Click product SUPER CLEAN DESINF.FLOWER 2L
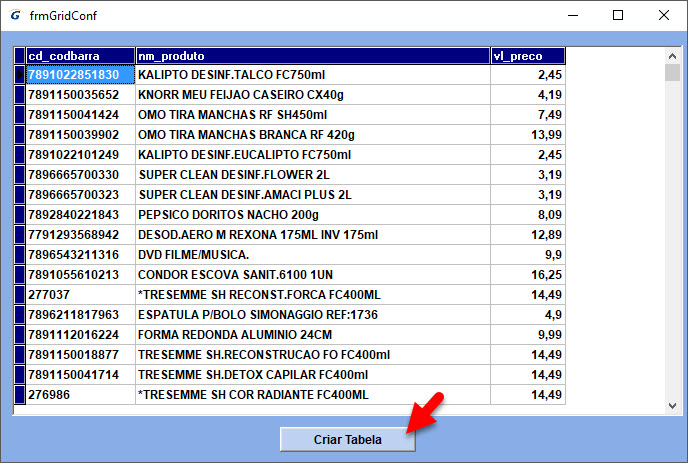The width and height of the screenshot is (688, 463). tap(313, 175)
